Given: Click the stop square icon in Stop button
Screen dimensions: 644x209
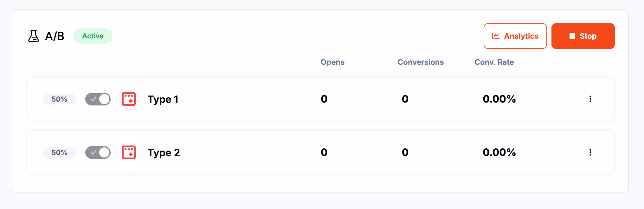Looking at the screenshot, I should (x=572, y=36).
